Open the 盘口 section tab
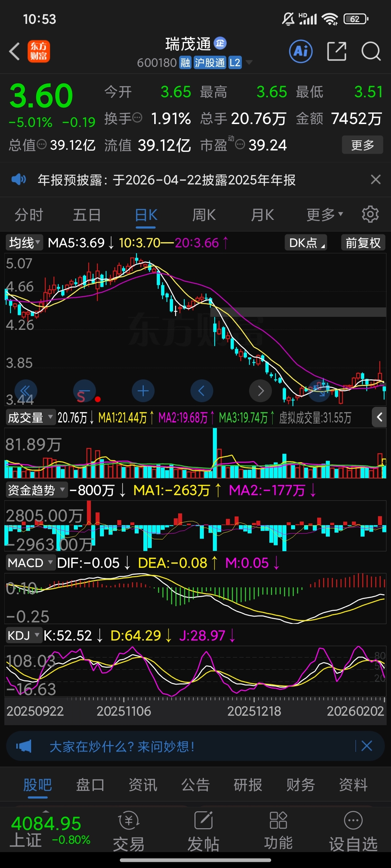 90,785
